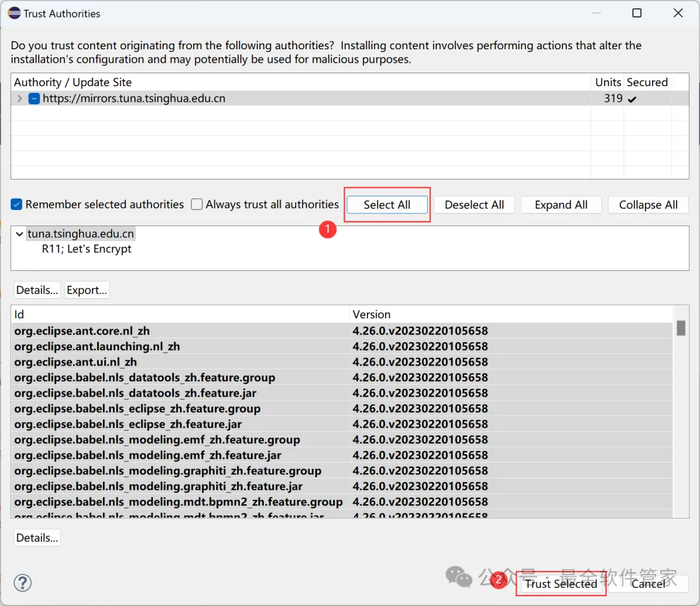Image resolution: width=700 pixels, height=606 pixels.
Task: Click the Eclipse logo in the title bar
Action: tap(14, 13)
